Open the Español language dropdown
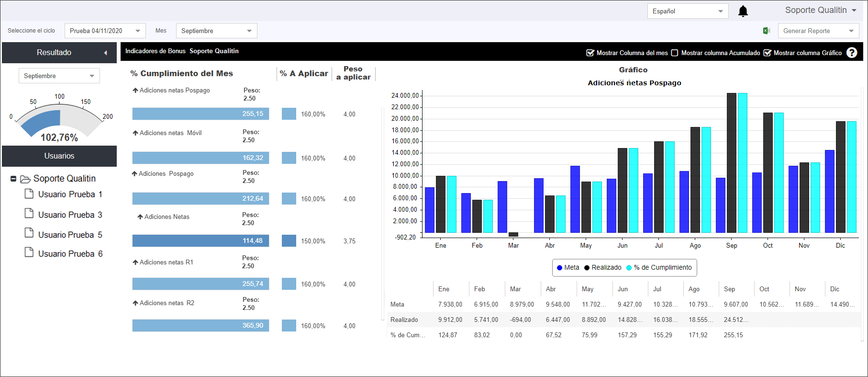 click(688, 11)
